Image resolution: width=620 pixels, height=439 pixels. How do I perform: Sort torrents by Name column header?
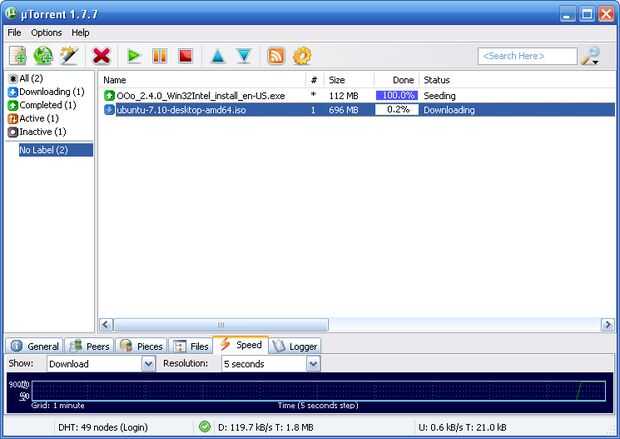coord(202,80)
